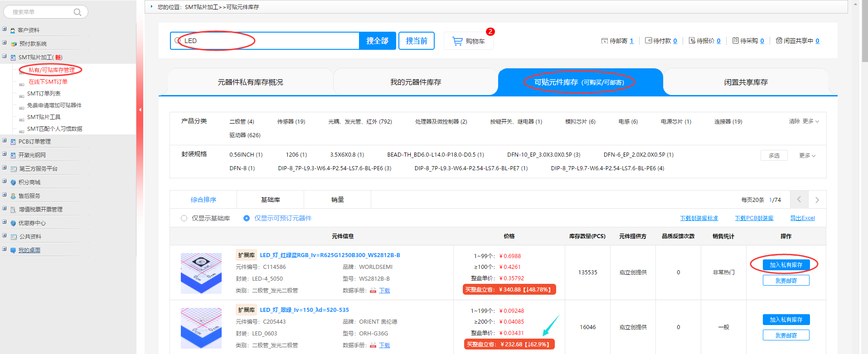Expand the PCB订单管理 tree node
Viewport: 868px width, 354px height.
click(5, 141)
